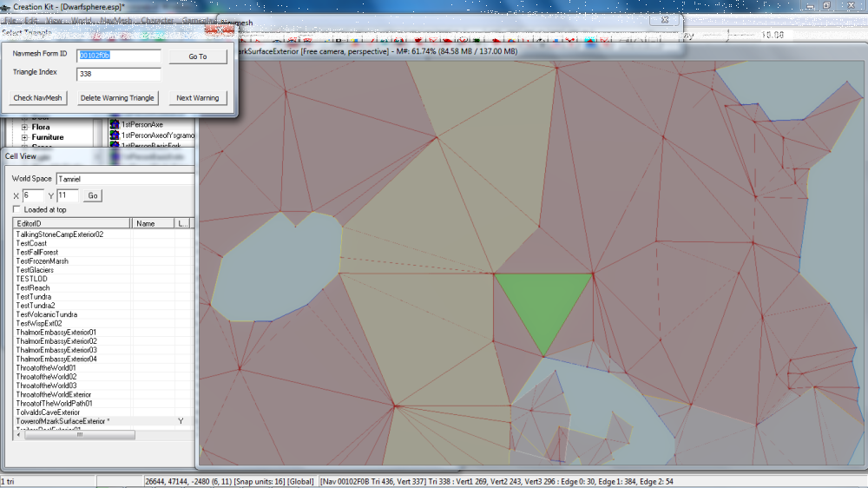868x488 pixels.
Task: Click the Navmesh Form ID field
Action: pos(118,56)
